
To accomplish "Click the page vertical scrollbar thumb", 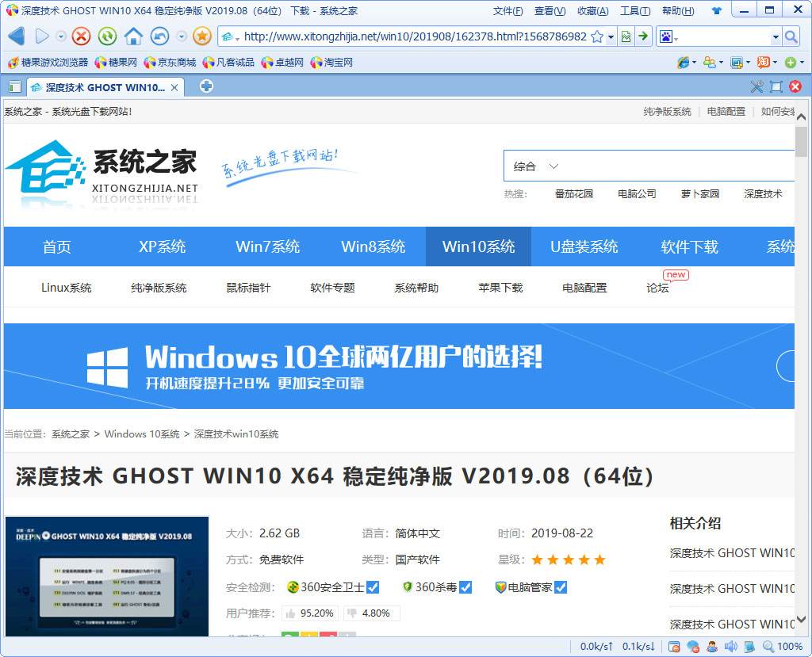I will [x=801, y=142].
